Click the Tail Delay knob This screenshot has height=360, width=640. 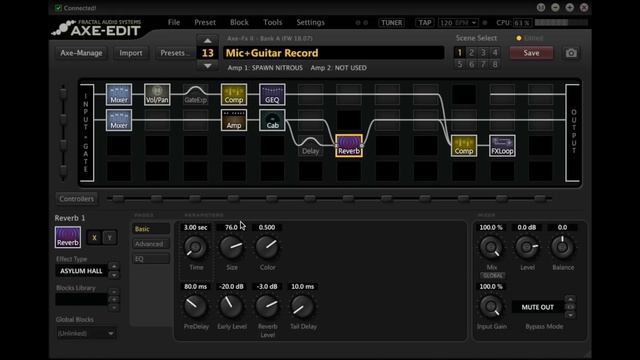tap(303, 307)
